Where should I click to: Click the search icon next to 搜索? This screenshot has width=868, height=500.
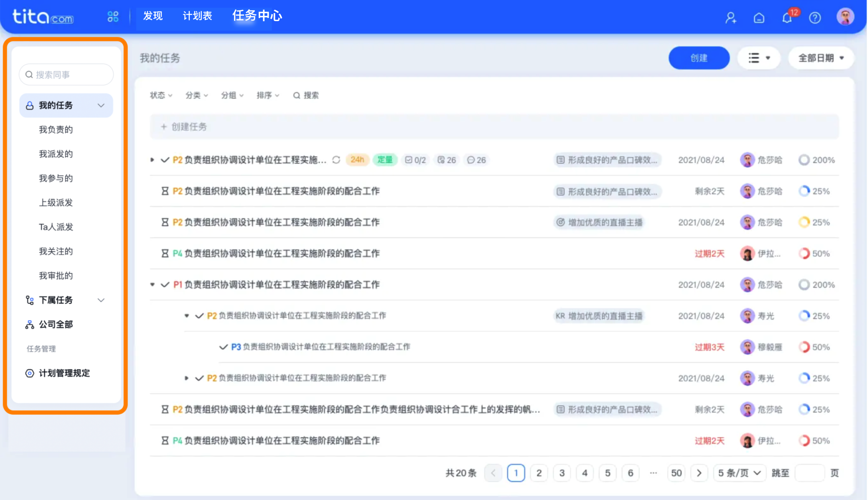point(297,95)
